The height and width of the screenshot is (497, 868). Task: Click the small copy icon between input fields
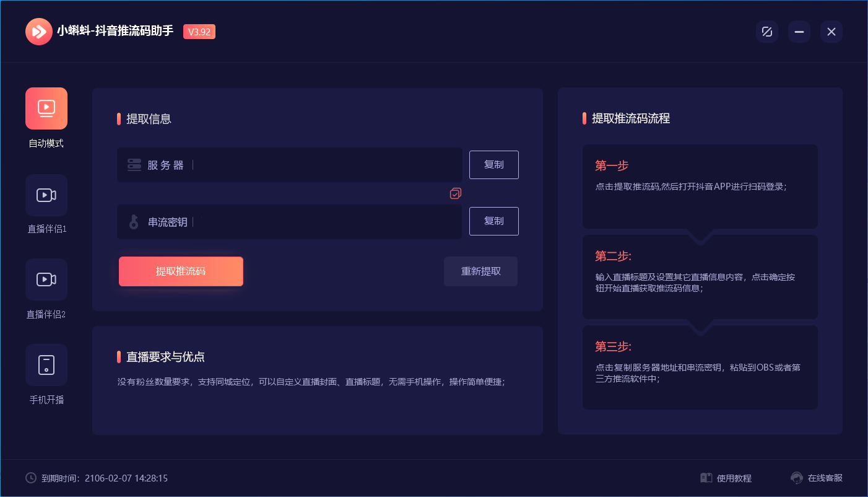[455, 193]
